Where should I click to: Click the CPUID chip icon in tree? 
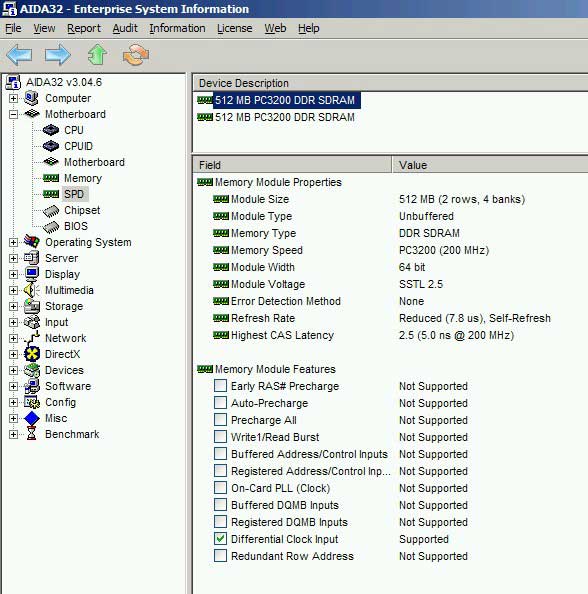pos(51,146)
